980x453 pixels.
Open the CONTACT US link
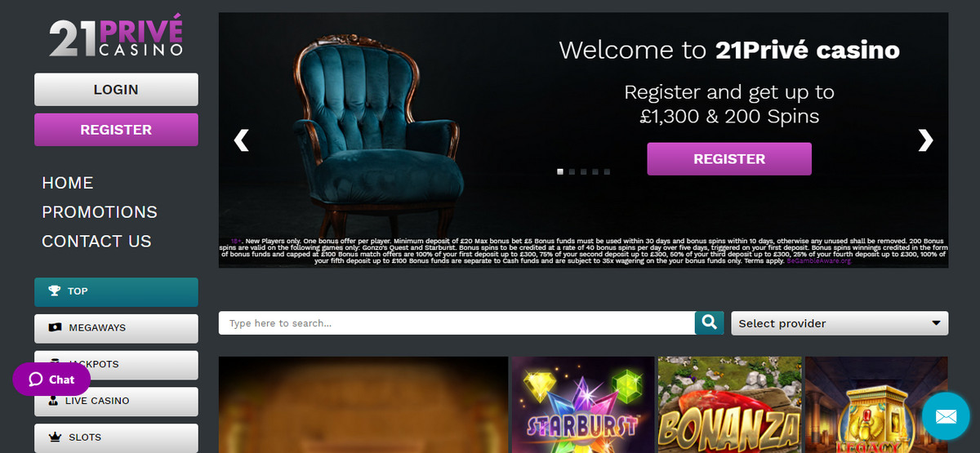(96, 242)
